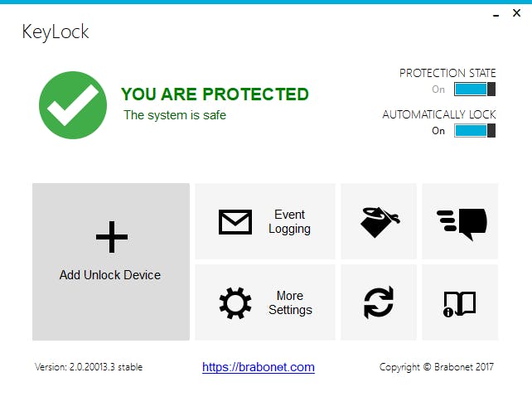Click the plus icon to add device

click(x=112, y=238)
